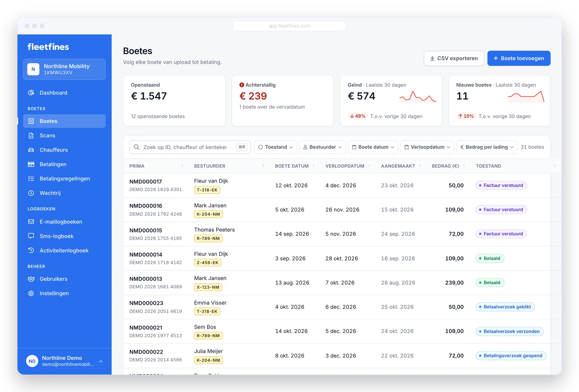Open the Bestuurder filter dropdown
579x392 pixels.
323,147
